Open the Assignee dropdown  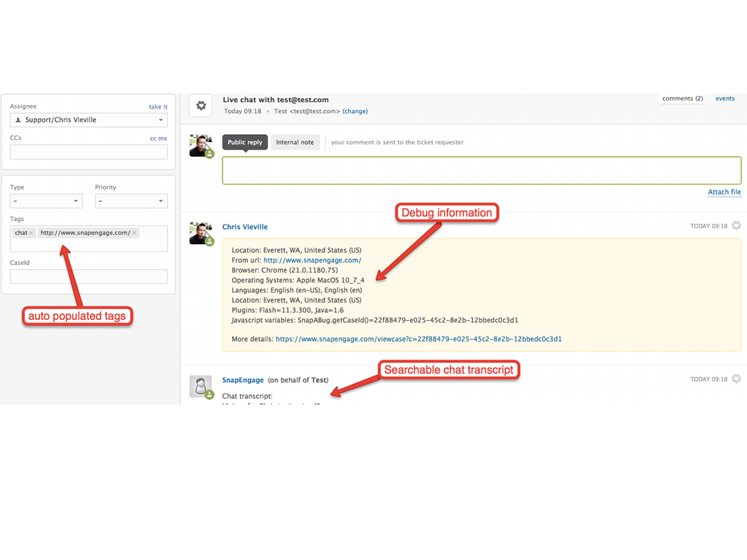pos(89,120)
